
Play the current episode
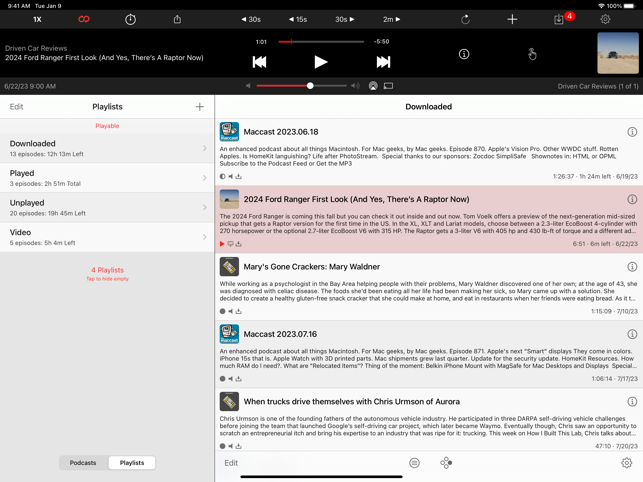321,62
